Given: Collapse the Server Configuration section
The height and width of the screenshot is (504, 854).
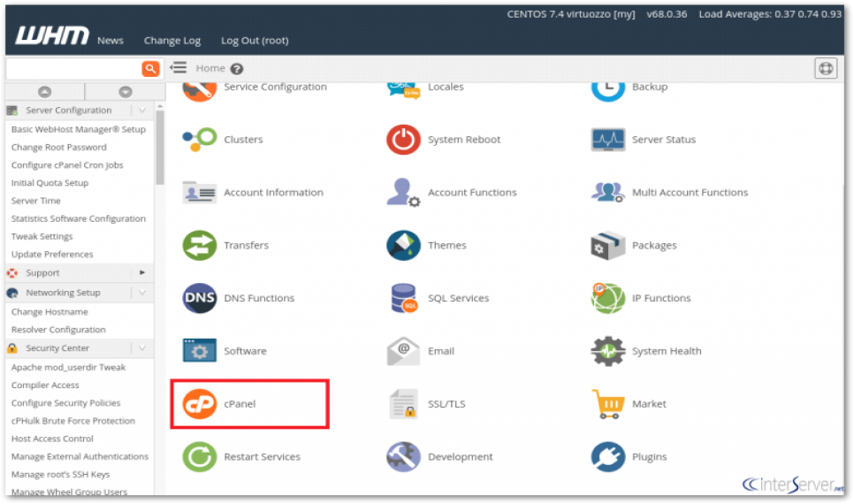Looking at the screenshot, I should pyautogui.click(x=142, y=111).
